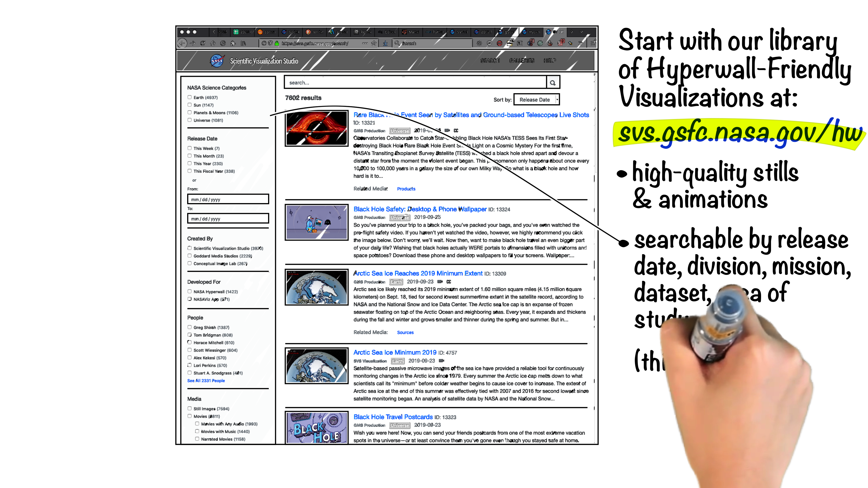
Task: Click the gear-shaped extension icon in toolbar
Action: click(479, 43)
